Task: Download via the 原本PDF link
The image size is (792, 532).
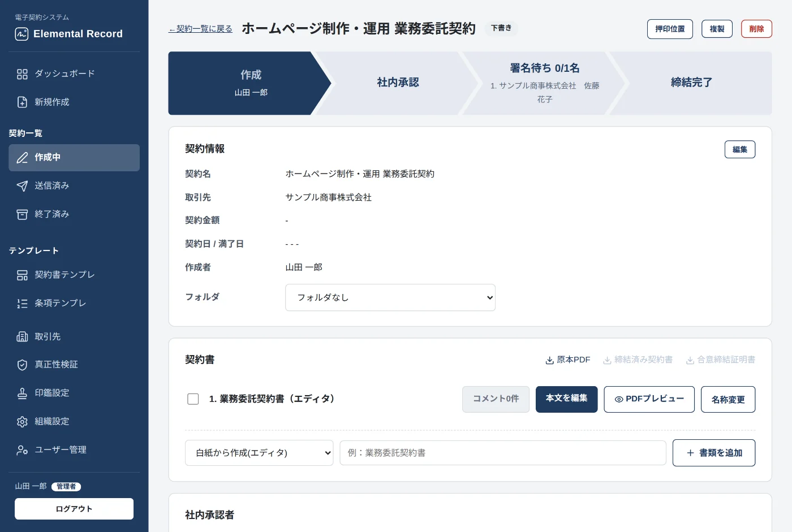Action: click(568, 360)
